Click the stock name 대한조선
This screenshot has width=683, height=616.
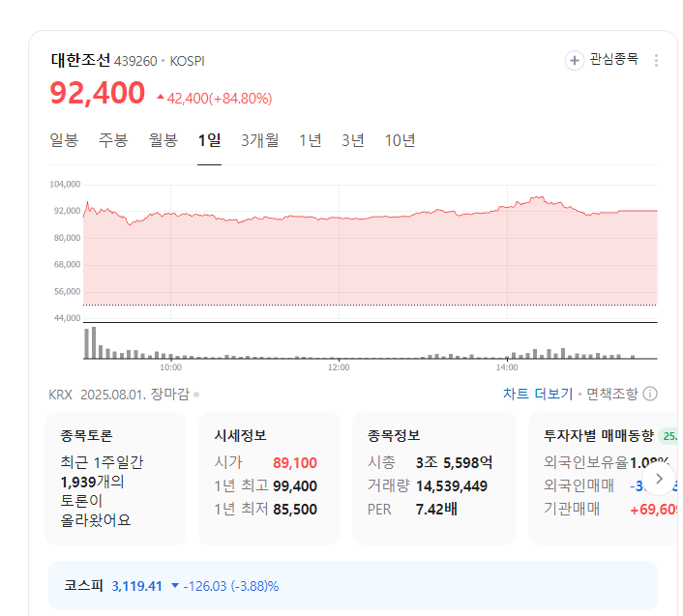tap(80, 60)
